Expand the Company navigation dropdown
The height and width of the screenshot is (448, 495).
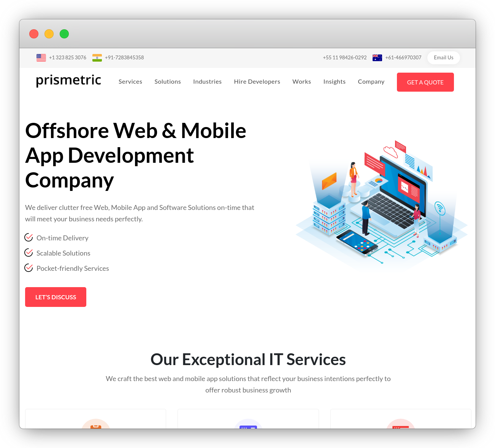coord(371,81)
